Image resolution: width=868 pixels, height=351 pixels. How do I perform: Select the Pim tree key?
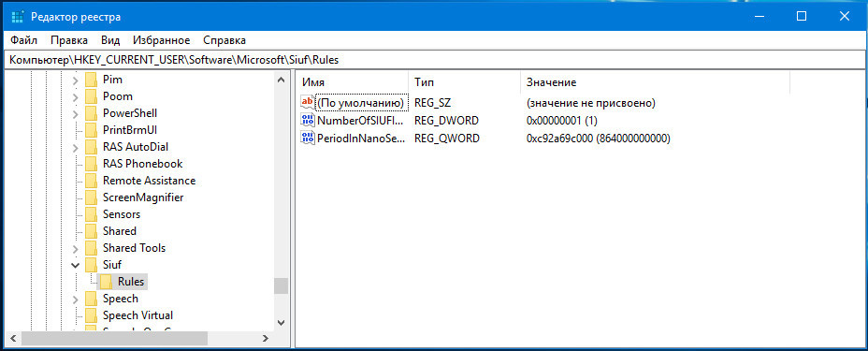click(112, 80)
